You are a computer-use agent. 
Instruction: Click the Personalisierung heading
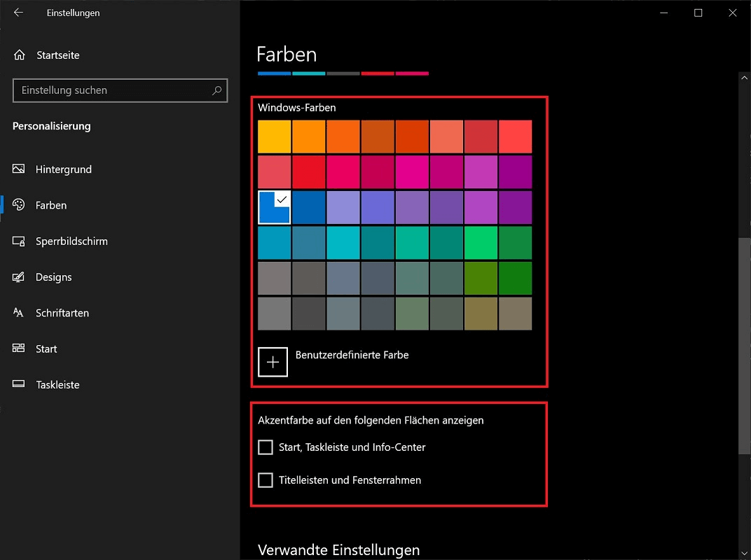(x=52, y=126)
